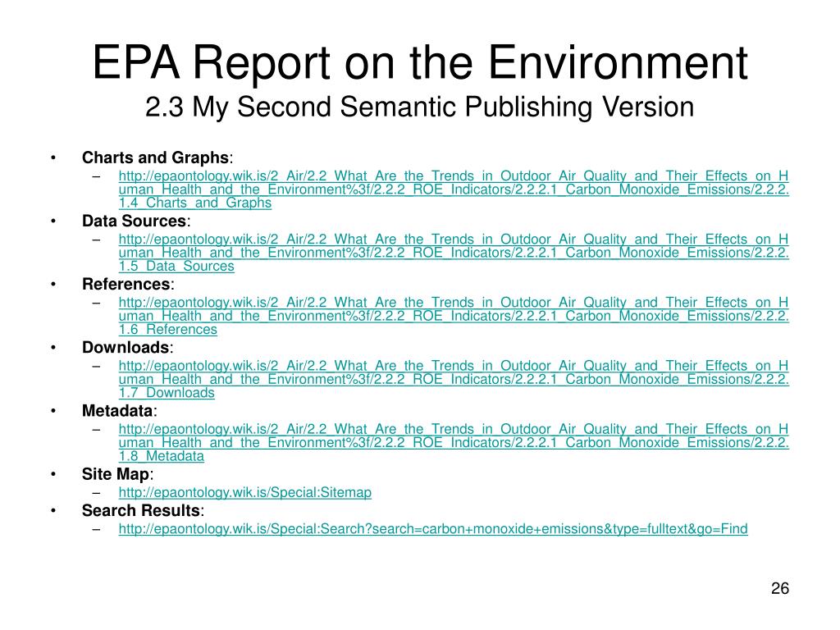Image resolution: width=840 pixels, height=630 pixels.
Task: Open the Charts and Graphs wiki link
Action: coord(454,189)
